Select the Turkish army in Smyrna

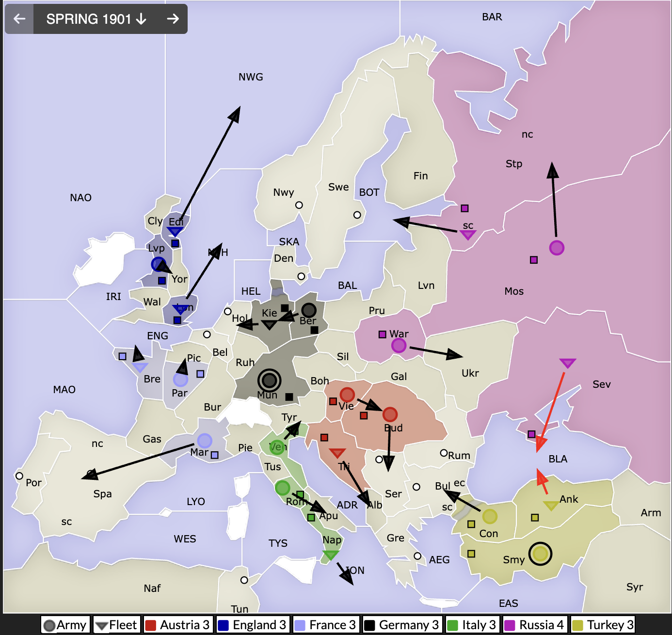[x=540, y=553]
